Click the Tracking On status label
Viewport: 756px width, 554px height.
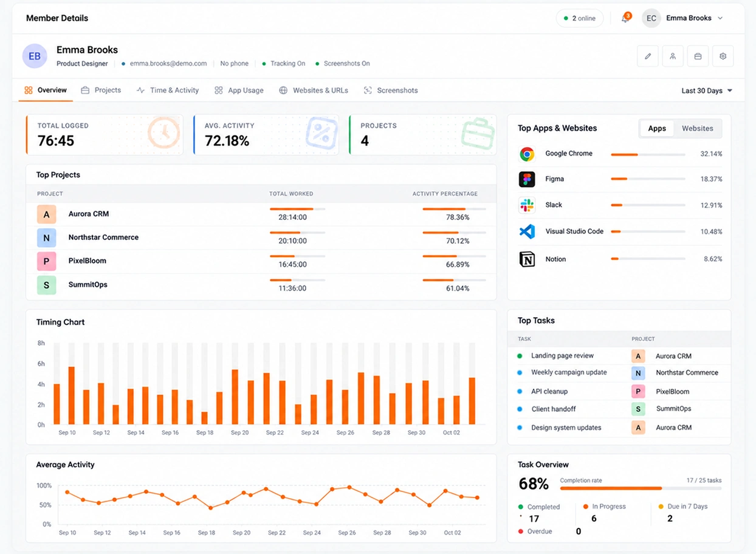coord(288,63)
